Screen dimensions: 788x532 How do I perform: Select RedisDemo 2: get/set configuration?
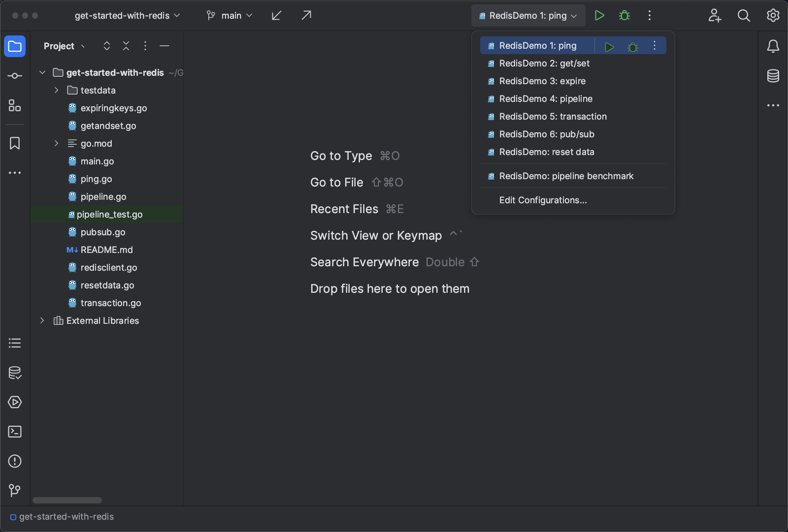point(544,63)
